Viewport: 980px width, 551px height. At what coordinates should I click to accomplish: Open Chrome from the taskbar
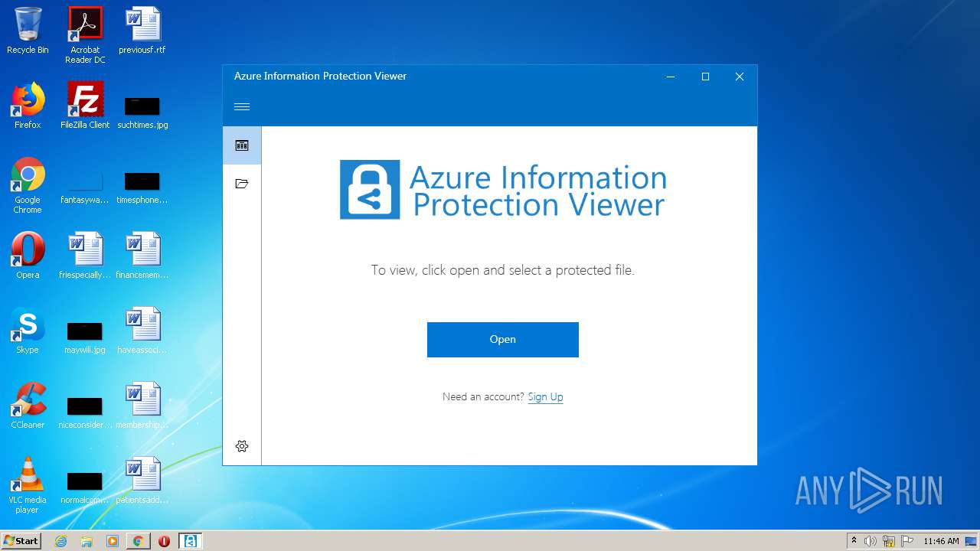click(138, 541)
